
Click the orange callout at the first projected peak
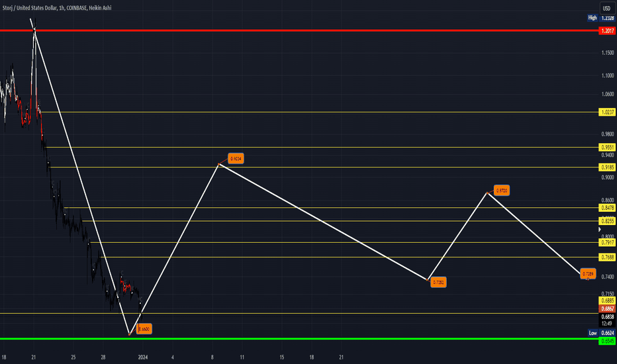point(236,159)
